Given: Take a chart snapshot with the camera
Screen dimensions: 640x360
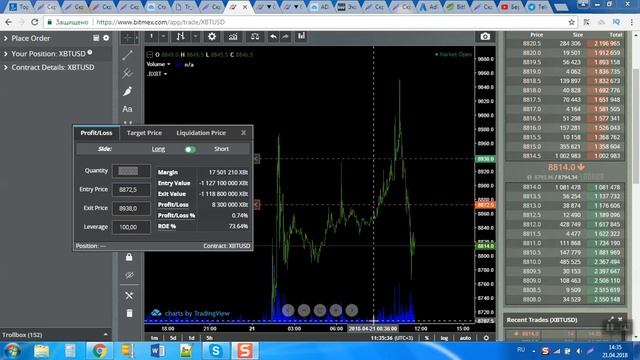Looking at the screenshot, I should [485, 37].
